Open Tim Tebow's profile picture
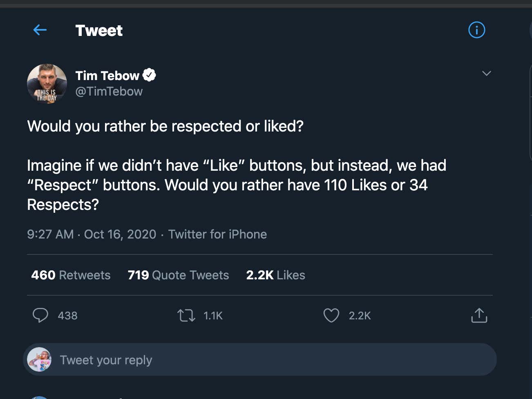The width and height of the screenshot is (532, 399). coord(47,84)
